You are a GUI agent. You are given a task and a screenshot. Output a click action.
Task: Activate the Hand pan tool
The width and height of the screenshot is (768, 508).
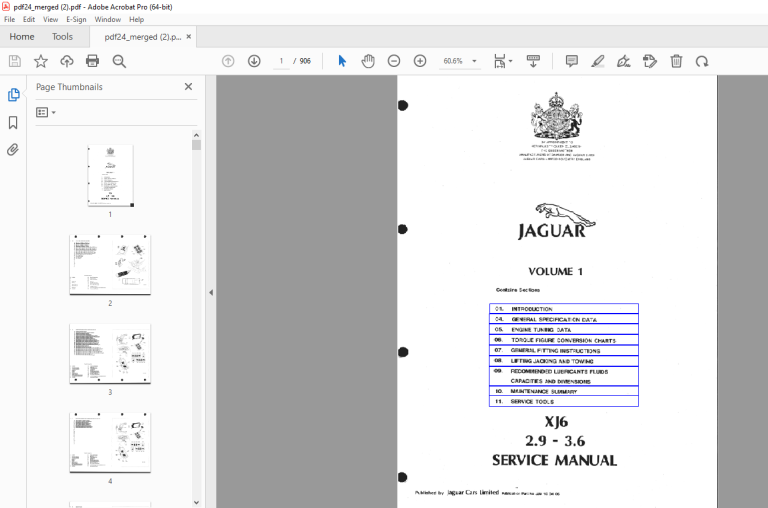click(x=368, y=61)
